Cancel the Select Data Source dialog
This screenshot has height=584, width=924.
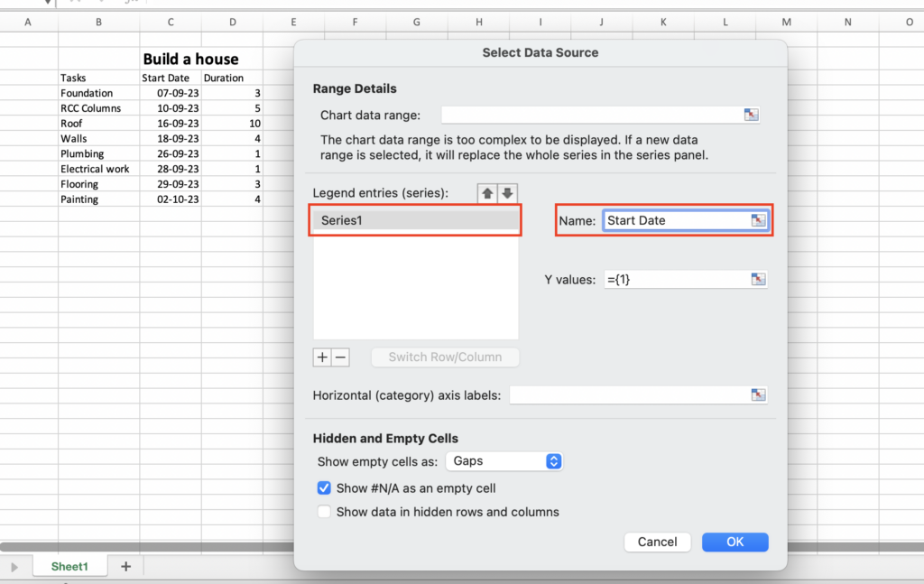tap(657, 542)
